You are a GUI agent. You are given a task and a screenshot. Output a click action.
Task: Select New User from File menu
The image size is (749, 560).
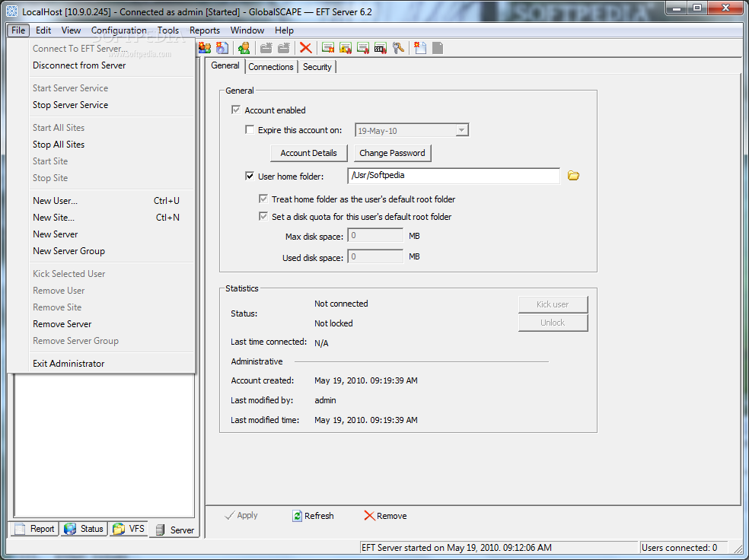[101, 201]
